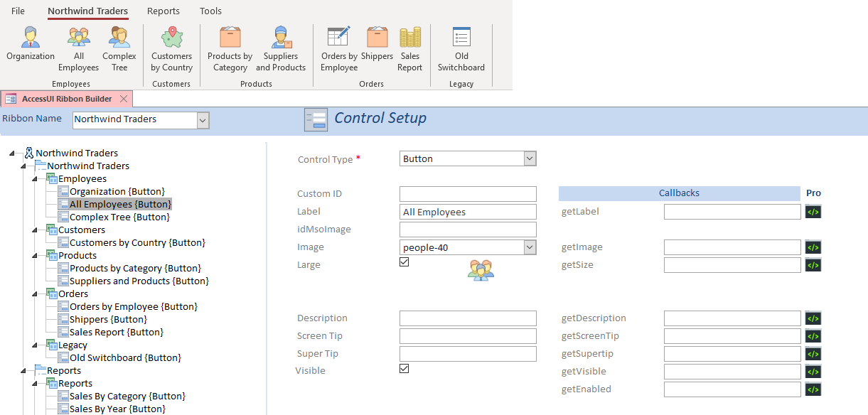Collapse the Customers group in tree
This screenshot has height=415, width=868.
pos(35,230)
